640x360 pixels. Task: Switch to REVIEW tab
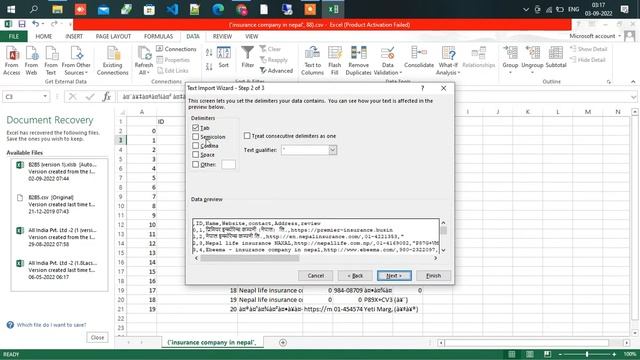[x=222, y=36]
